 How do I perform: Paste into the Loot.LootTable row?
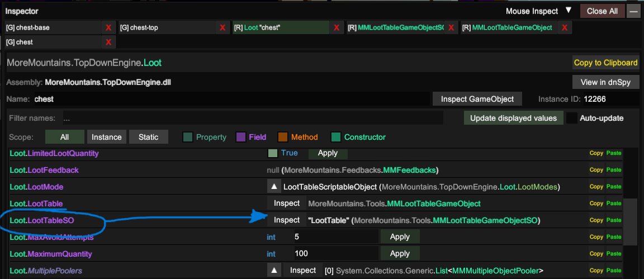614,204
